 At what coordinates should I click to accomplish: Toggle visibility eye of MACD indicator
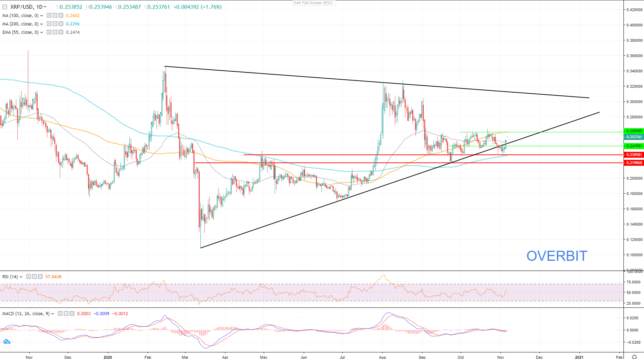coord(60,314)
